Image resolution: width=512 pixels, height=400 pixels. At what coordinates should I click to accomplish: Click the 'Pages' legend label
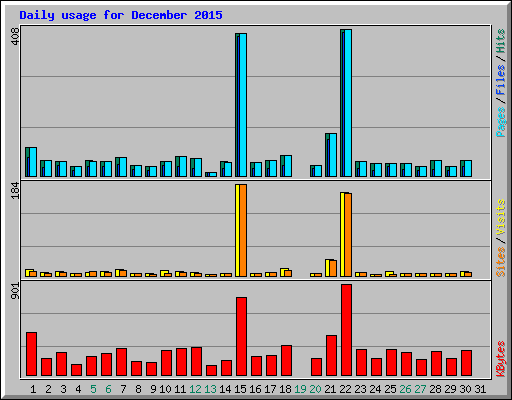click(x=501, y=122)
